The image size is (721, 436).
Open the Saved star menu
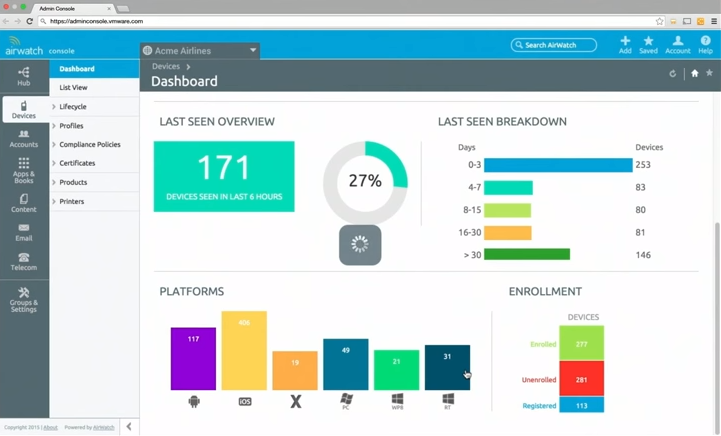pos(648,45)
